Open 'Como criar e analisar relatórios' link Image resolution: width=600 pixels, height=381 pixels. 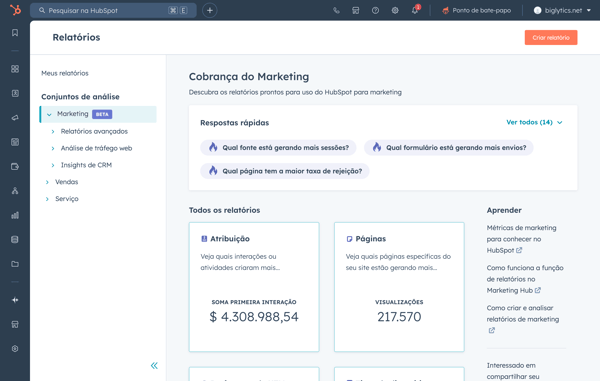coord(523,319)
